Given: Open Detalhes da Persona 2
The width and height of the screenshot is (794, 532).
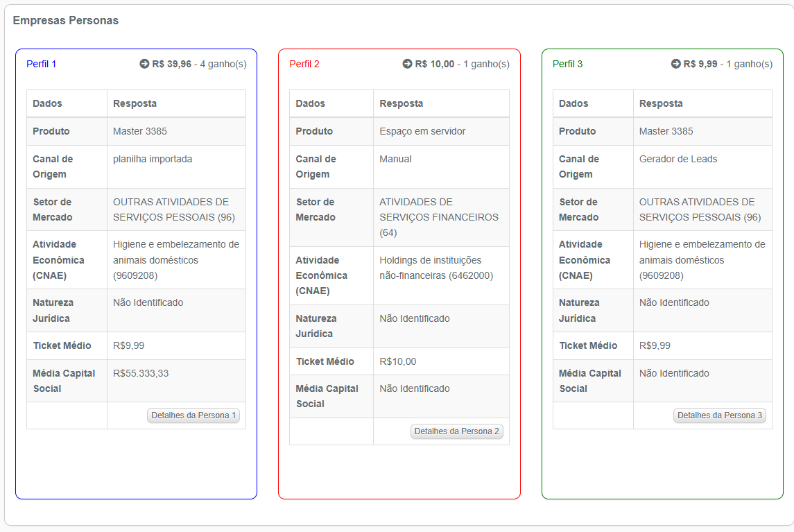Looking at the screenshot, I should (x=456, y=431).
